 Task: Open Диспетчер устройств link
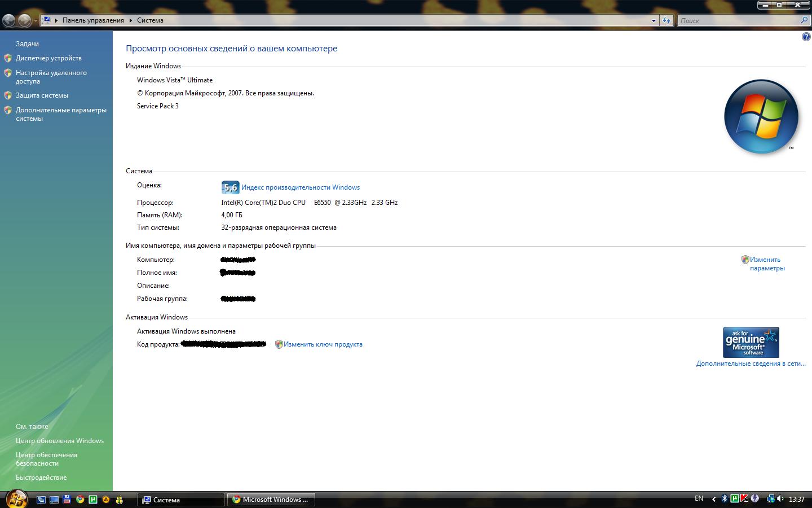pos(48,58)
